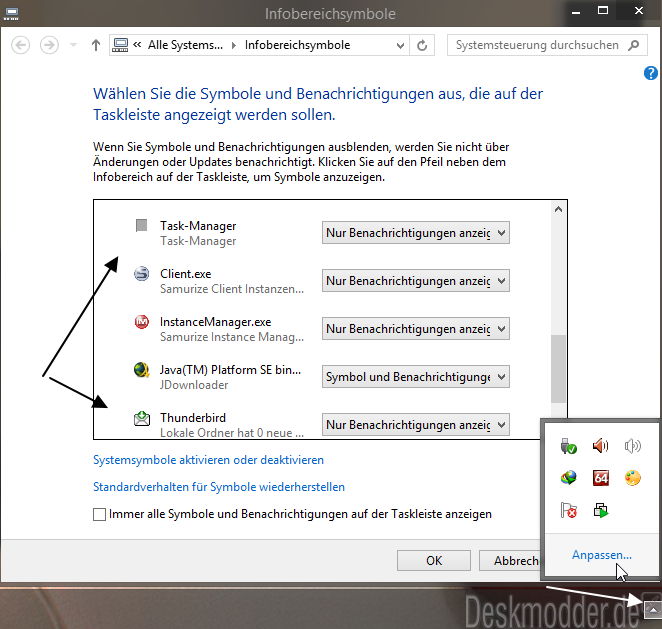Click the grey speaker tray icon
Image resolution: width=662 pixels, height=629 pixels.
(x=632, y=446)
